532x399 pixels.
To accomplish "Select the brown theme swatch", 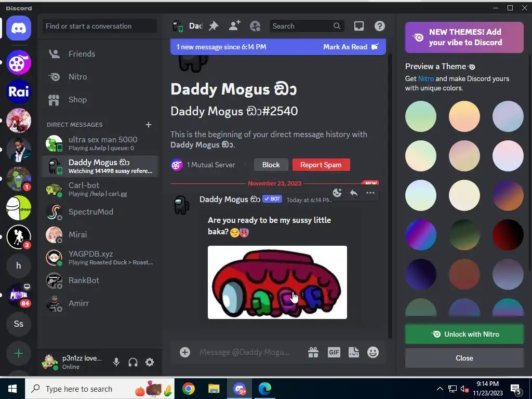I will [464, 274].
